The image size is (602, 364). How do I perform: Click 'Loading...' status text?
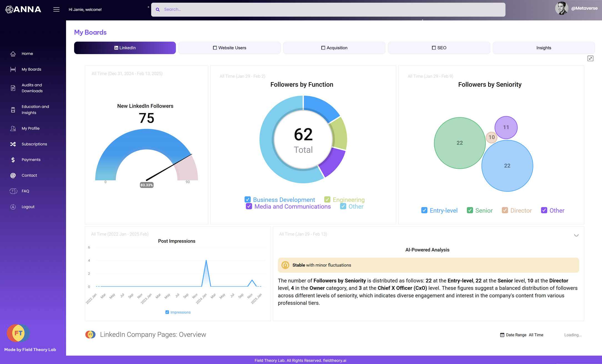tap(573, 335)
